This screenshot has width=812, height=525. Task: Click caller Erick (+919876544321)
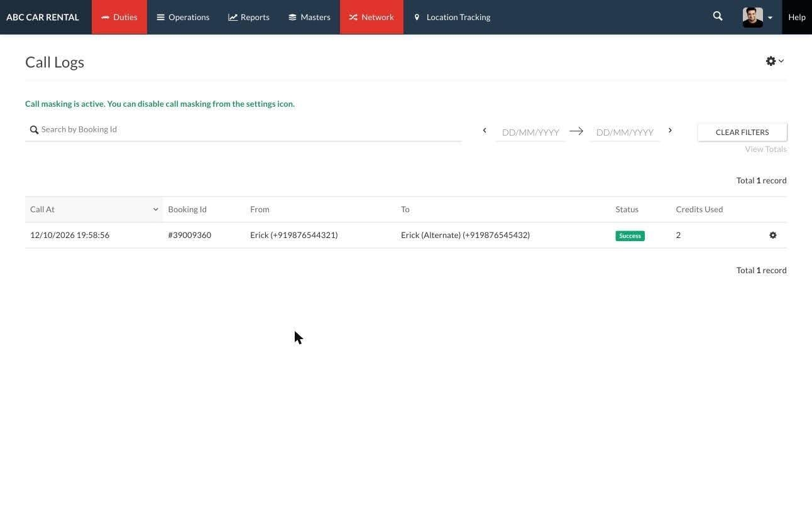coord(294,235)
